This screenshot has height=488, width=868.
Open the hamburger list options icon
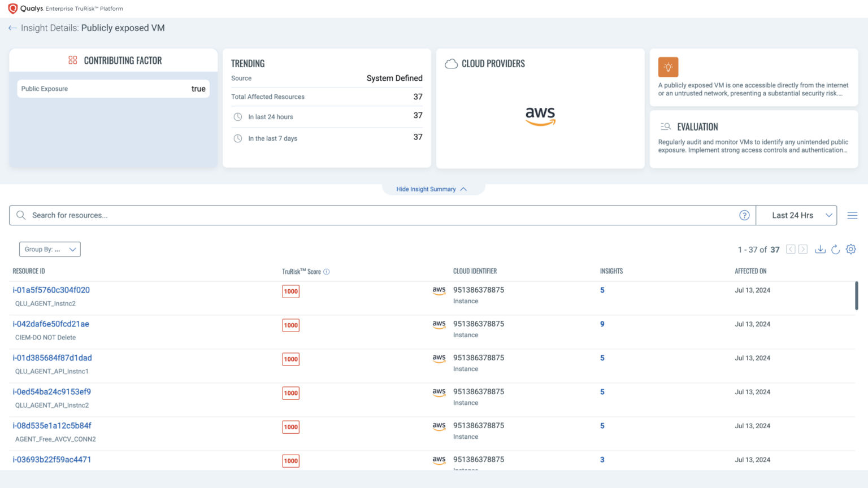tap(853, 215)
